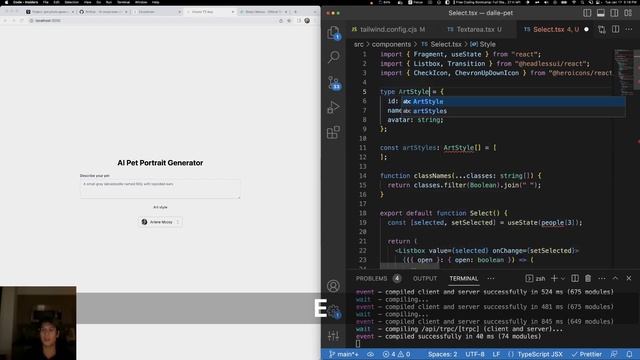Screen dimensions: 640x360
Task: Change end of line sequence LF
Action: [496, 354]
